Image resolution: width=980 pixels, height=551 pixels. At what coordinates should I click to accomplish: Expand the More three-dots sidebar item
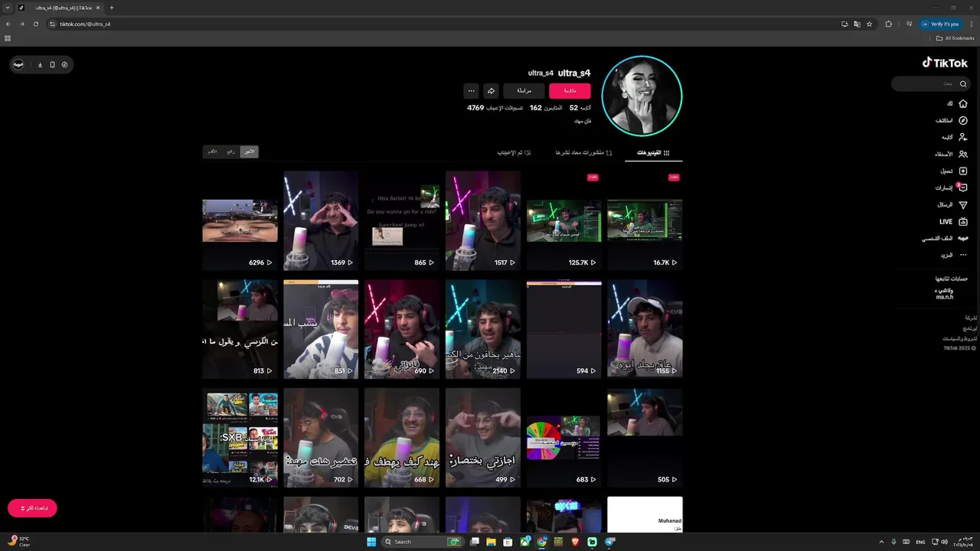953,255
